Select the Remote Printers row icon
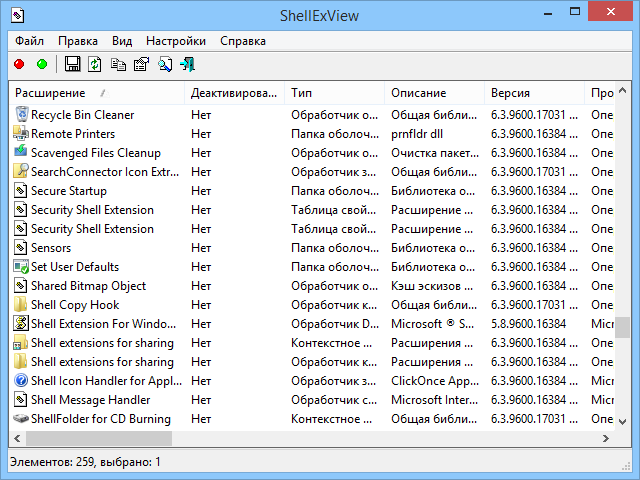 coord(21,133)
